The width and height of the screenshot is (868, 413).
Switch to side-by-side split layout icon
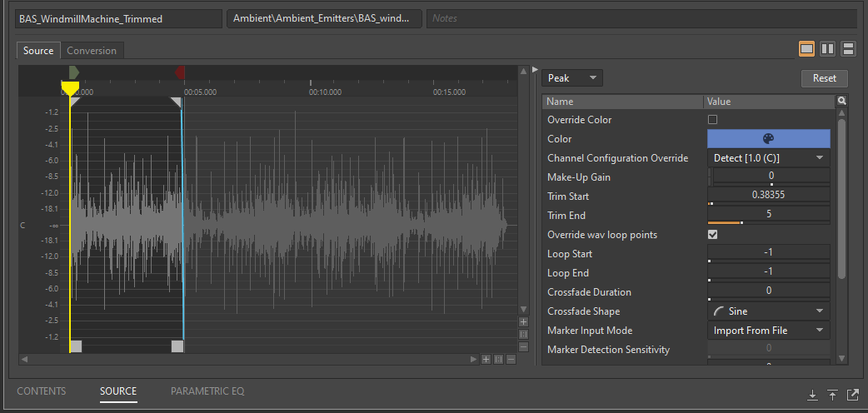[827, 49]
